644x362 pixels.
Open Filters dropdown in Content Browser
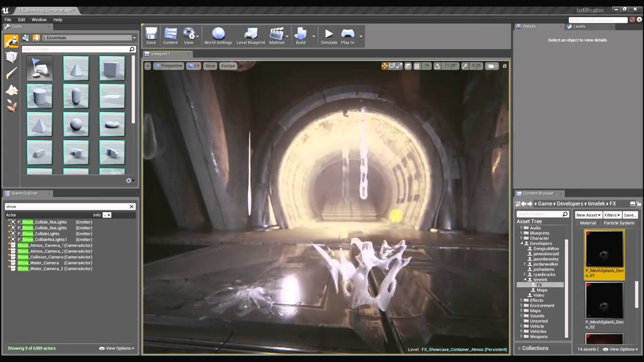pyautogui.click(x=612, y=215)
